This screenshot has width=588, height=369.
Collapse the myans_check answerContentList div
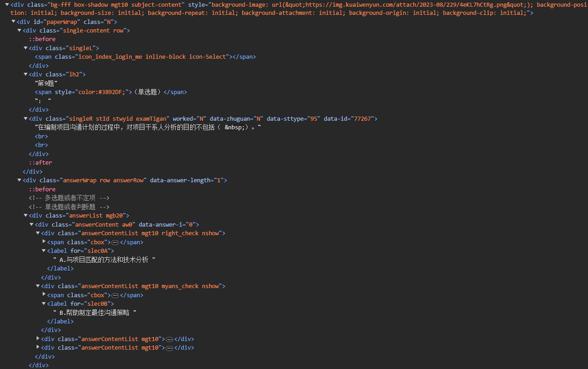[38, 286]
